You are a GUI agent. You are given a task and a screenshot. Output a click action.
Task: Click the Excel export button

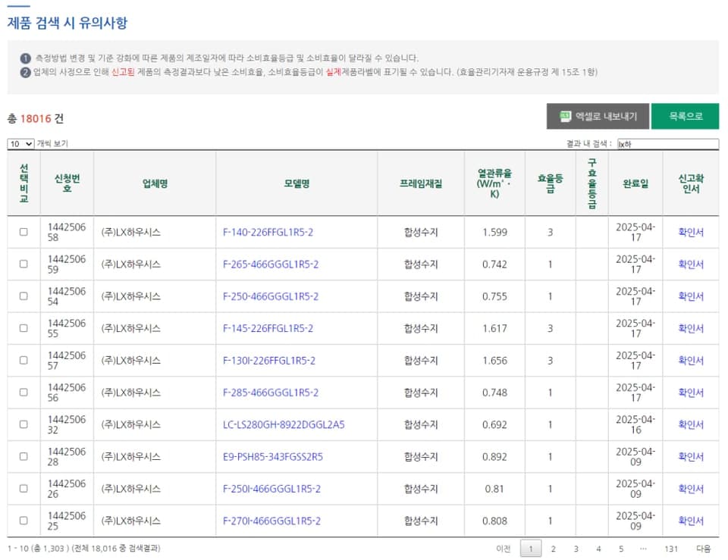click(x=598, y=116)
